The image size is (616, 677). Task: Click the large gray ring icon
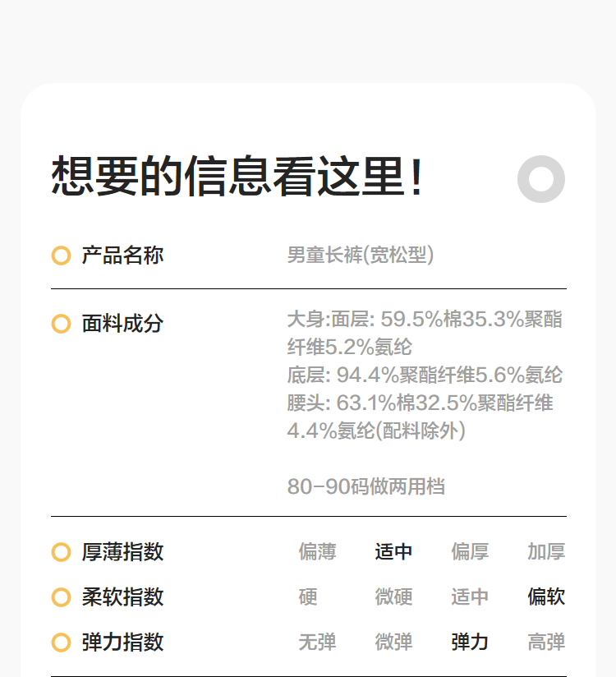point(541,178)
